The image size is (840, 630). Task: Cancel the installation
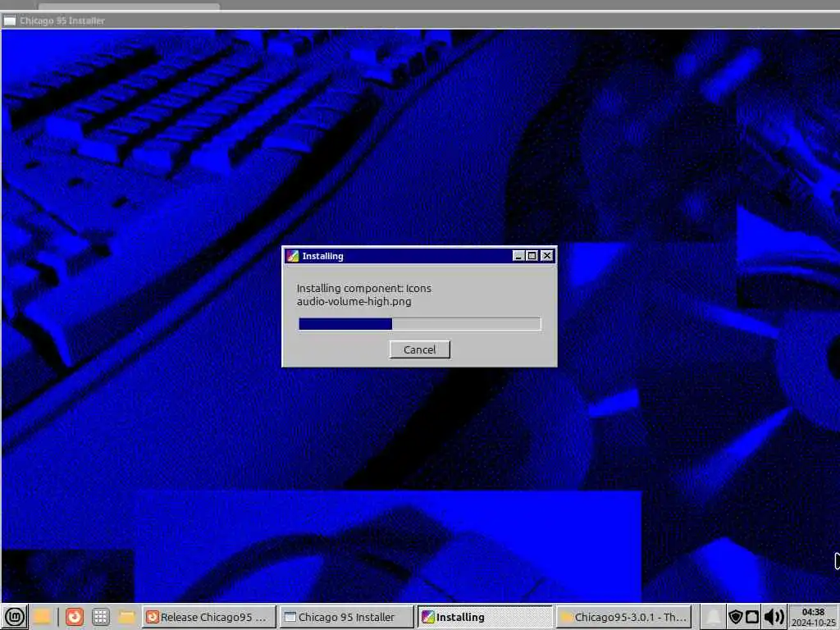point(419,349)
